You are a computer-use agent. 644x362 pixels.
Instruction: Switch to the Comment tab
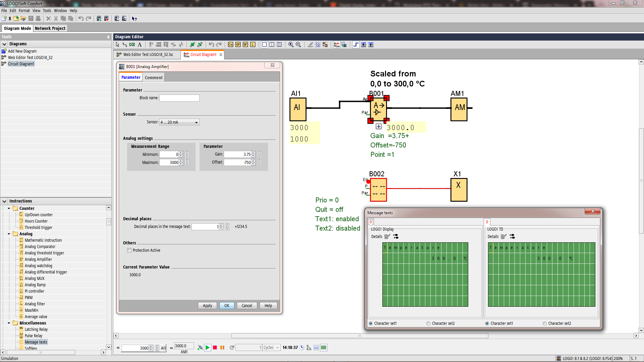click(154, 77)
